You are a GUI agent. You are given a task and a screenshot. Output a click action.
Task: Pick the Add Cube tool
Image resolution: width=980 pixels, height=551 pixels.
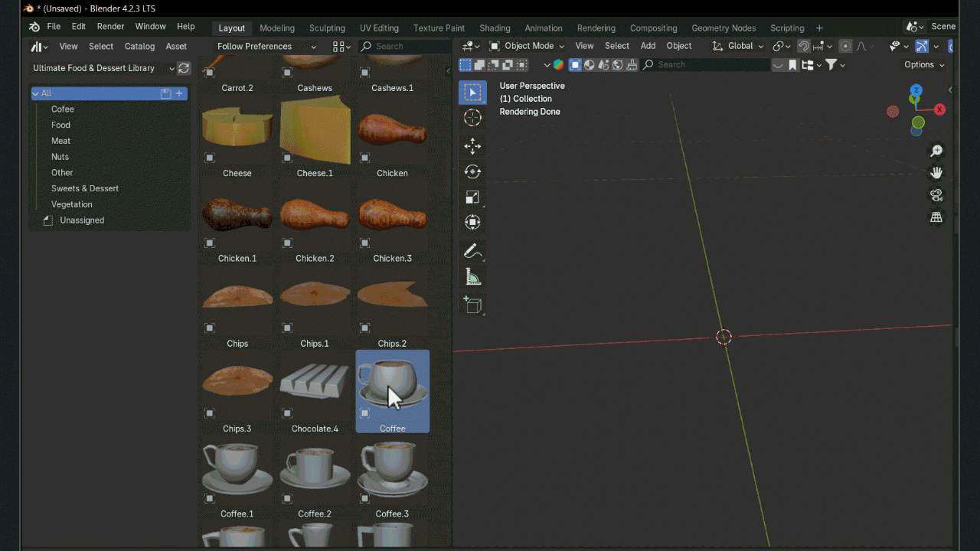point(472,305)
